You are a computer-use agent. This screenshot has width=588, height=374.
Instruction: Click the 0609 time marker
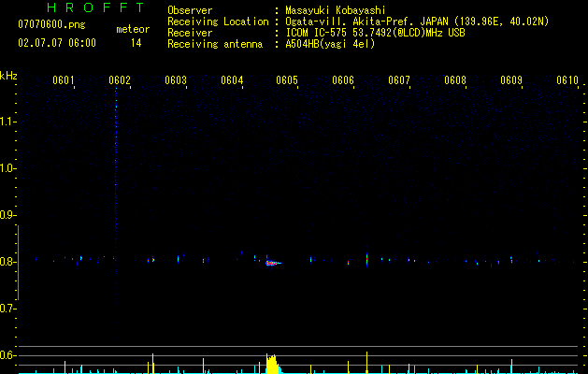(x=511, y=80)
